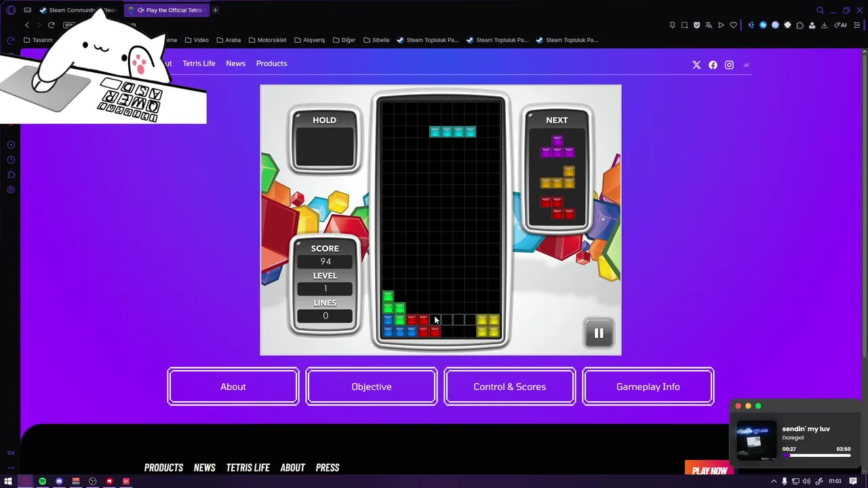This screenshot has height=488, width=868.
Task: Open OBS Studio from the taskbar
Action: [x=92, y=481]
